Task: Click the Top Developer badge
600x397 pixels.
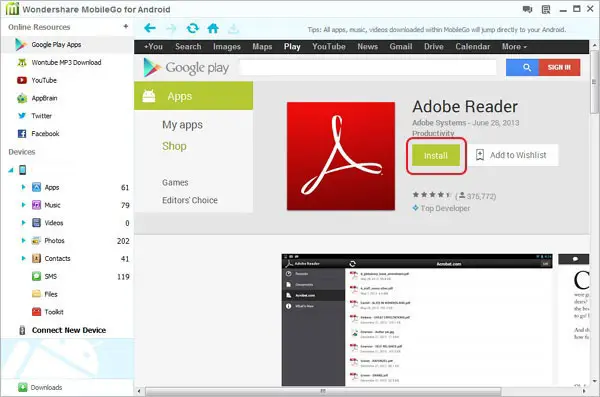Action: [441, 208]
